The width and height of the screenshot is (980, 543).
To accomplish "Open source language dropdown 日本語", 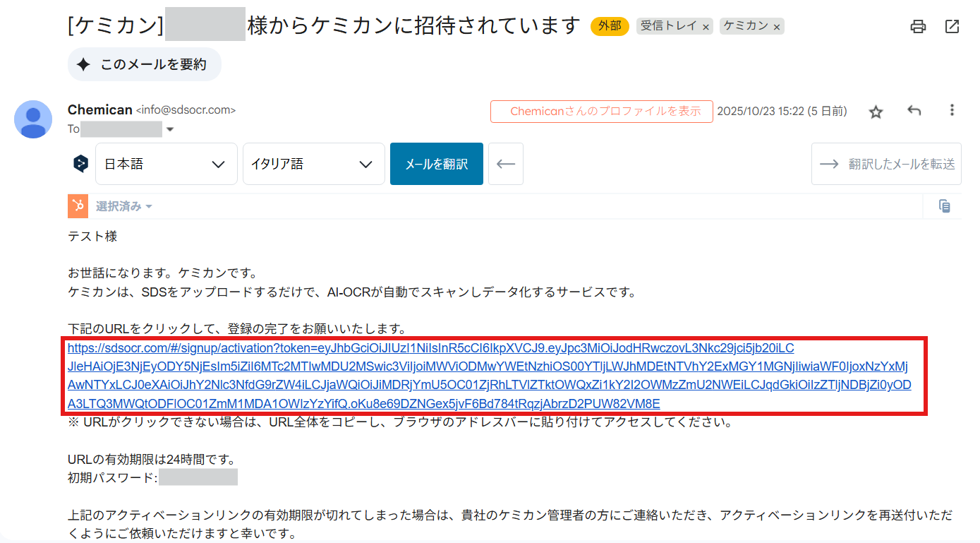I will click(x=167, y=164).
